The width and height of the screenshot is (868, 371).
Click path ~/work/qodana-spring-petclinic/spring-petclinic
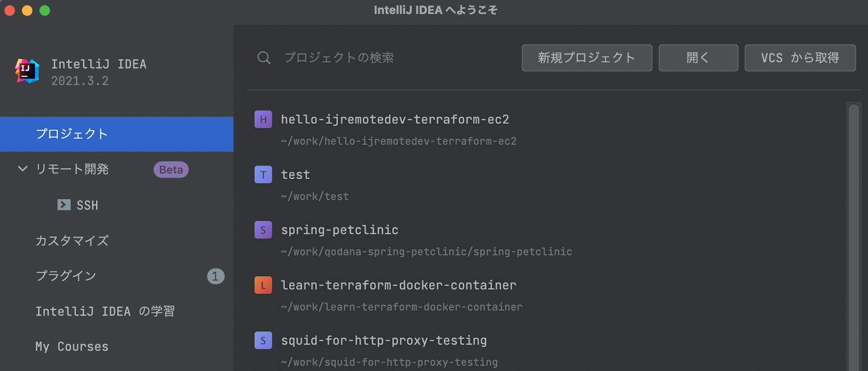pos(426,252)
